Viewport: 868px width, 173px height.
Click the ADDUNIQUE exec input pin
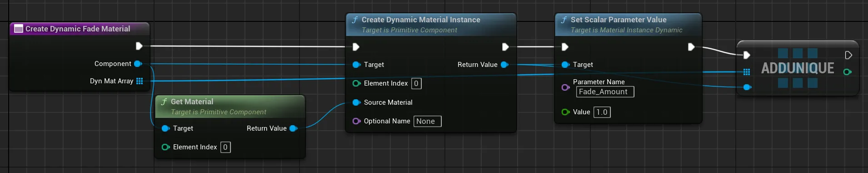[x=747, y=55]
